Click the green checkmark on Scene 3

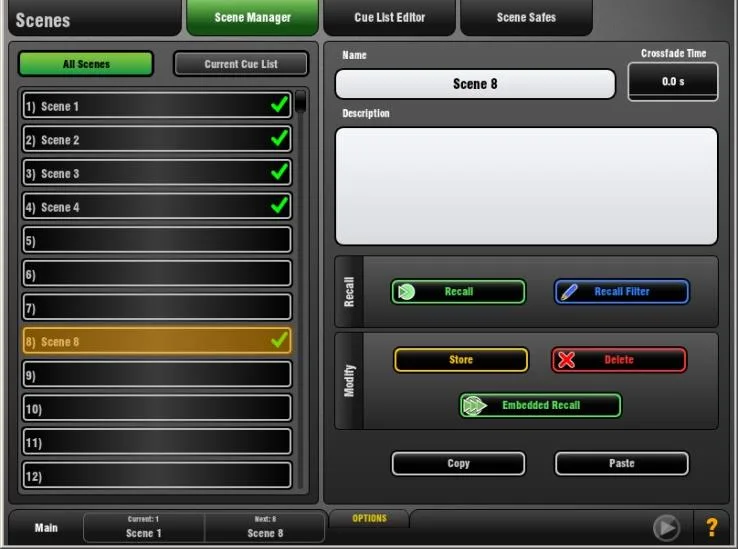pos(280,172)
